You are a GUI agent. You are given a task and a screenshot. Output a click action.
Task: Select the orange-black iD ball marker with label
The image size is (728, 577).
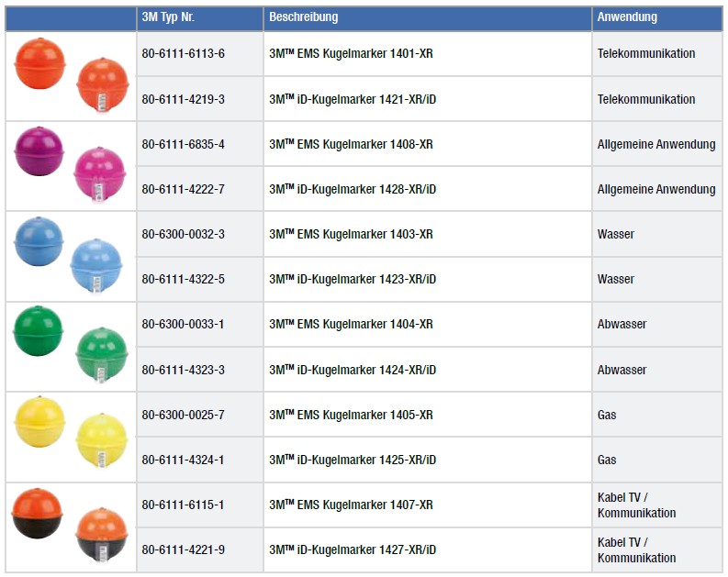pos(99,534)
